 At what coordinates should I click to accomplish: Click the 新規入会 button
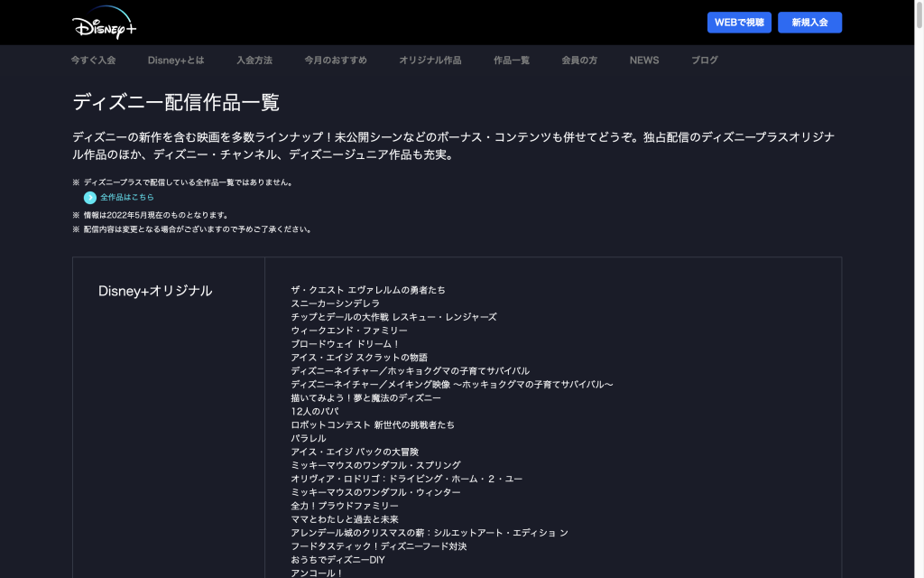pos(809,23)
